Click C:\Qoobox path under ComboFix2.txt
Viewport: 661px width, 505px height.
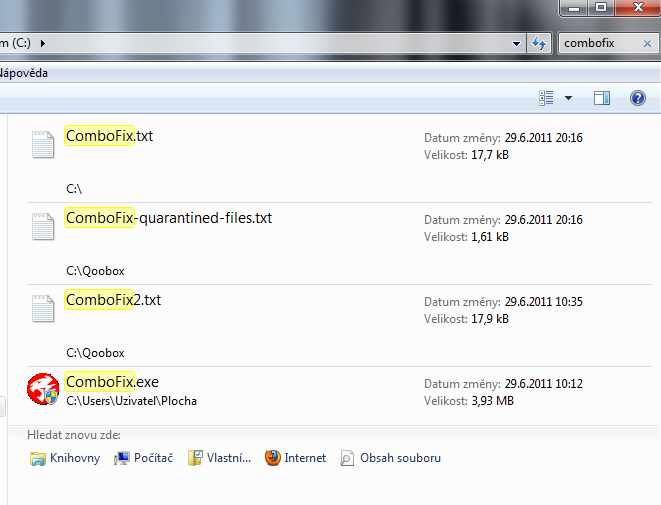(x=95, y=353)
